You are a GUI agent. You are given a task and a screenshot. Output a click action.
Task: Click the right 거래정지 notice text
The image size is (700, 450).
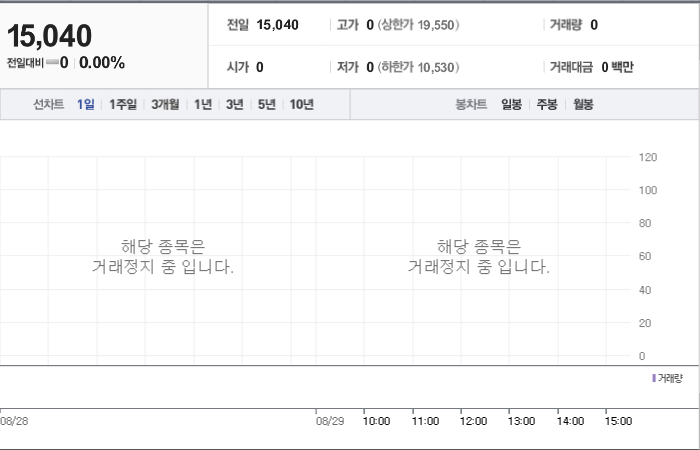479,257
